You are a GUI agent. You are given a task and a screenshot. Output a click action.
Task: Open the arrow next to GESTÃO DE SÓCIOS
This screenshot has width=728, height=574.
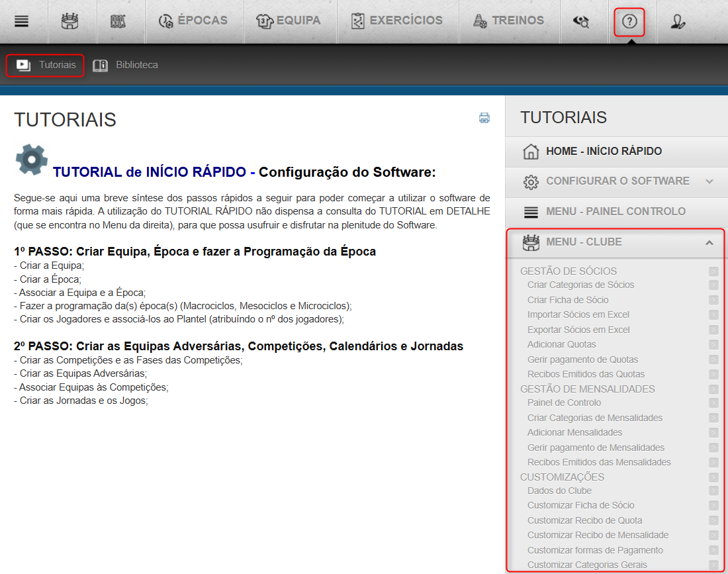coord(713,271)
